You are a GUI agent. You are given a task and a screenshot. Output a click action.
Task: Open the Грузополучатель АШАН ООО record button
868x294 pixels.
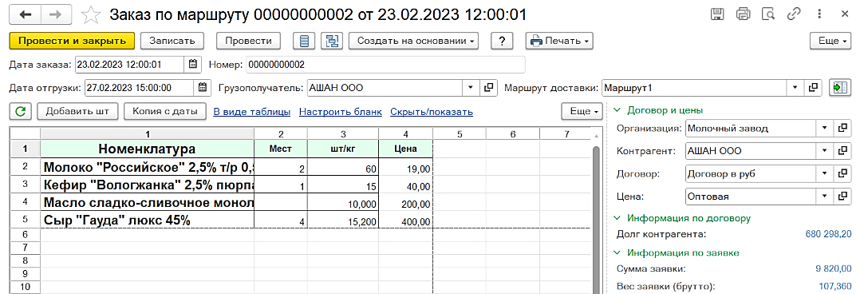click(488, 87)
